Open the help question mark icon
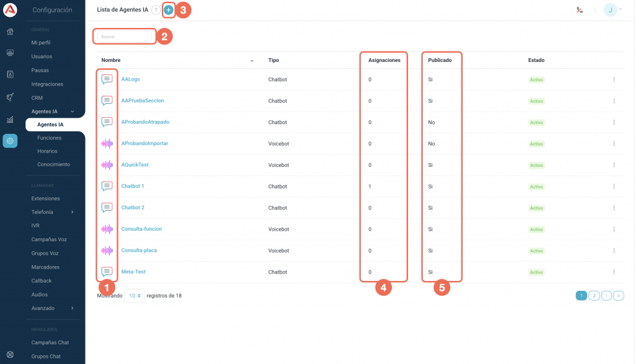Screen dimensions: 635x364 point(156,10)
